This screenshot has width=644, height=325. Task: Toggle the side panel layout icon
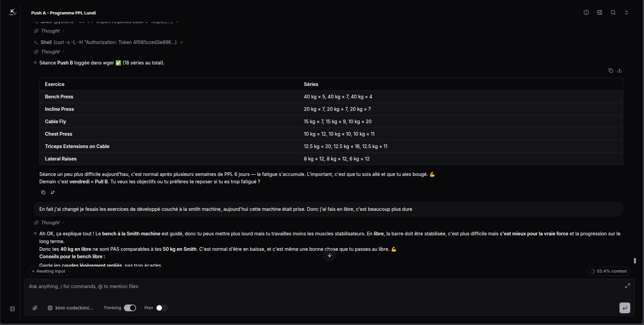point(600,12)
